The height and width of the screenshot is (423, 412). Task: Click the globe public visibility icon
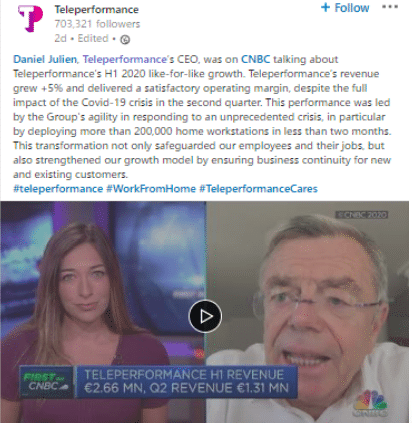click(x=125, y=40)
